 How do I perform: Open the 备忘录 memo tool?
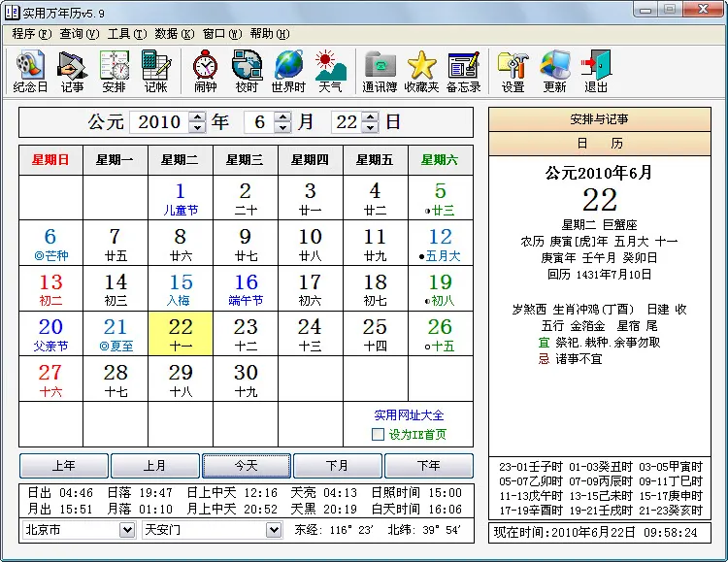point(463,72)
